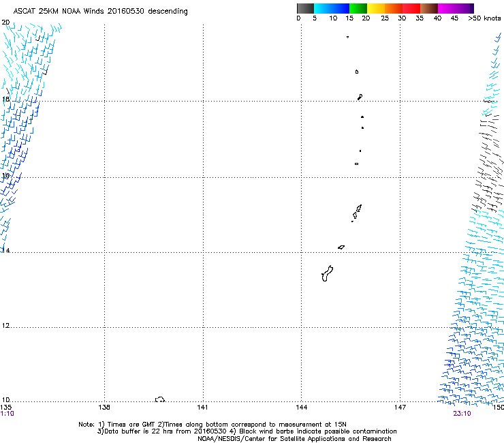Click the latitude label '14'

pyautogui.click(x=5, y=250)
